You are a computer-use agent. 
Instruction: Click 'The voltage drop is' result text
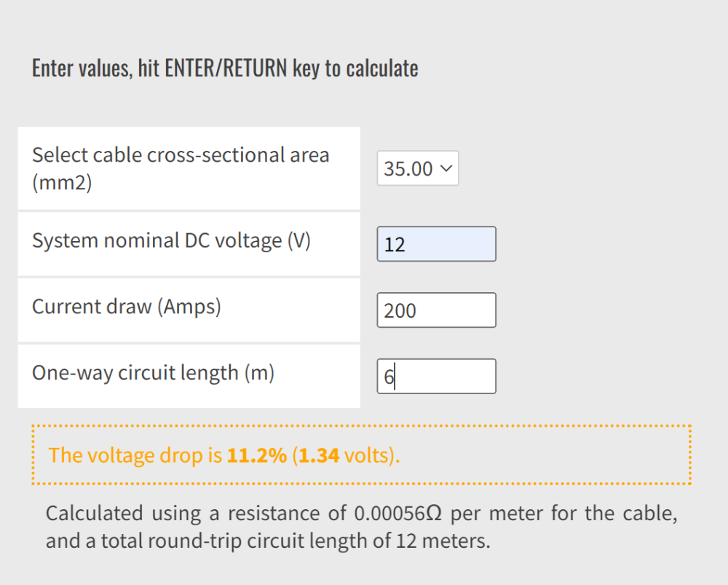135,455
